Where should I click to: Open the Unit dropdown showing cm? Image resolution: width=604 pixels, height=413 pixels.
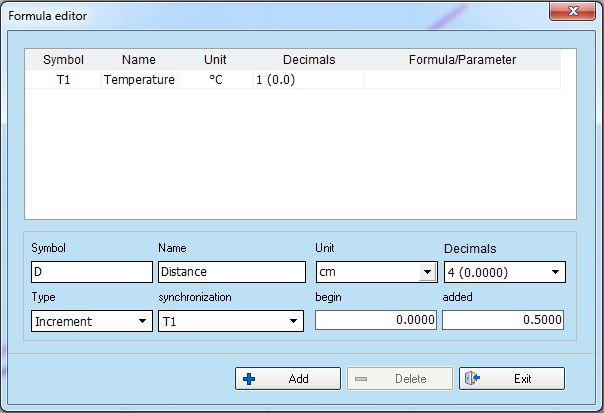coord(427,272)
